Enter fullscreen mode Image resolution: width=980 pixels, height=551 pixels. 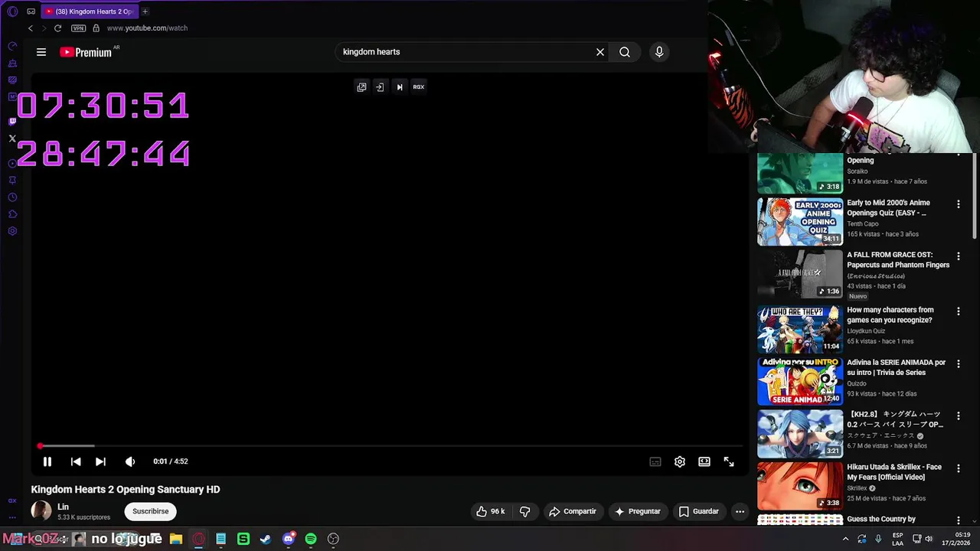pos(729,461)
